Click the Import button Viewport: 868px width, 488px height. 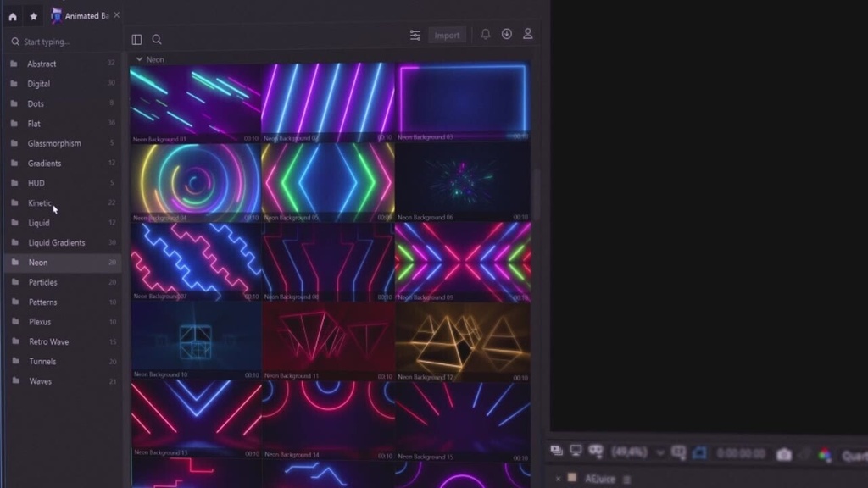(447, 36)
